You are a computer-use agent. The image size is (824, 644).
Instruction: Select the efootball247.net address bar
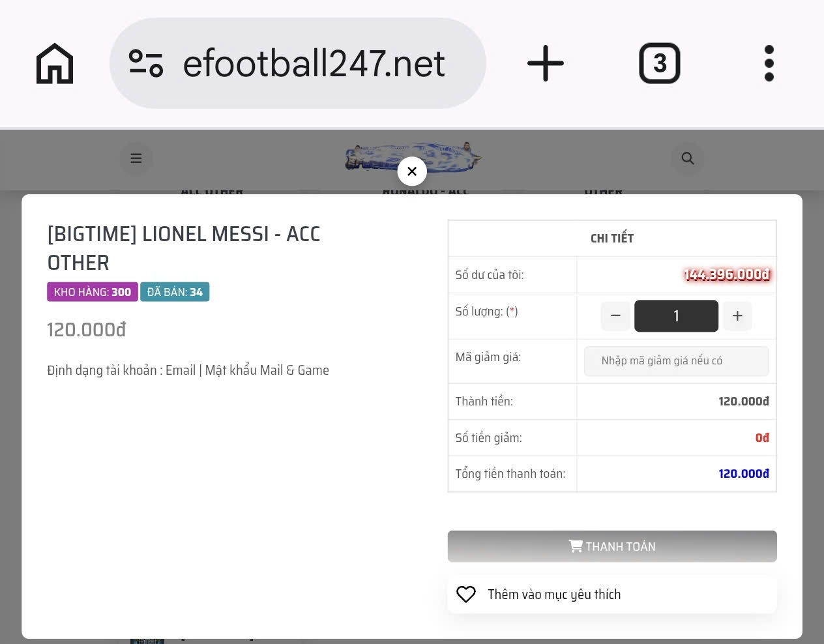pyautogui.click(x=298, y=63)
